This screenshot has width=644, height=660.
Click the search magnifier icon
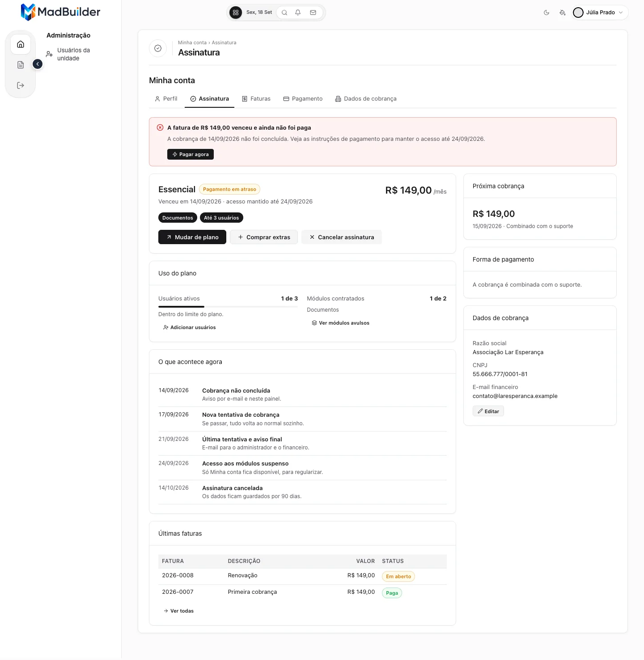point(284,13)
